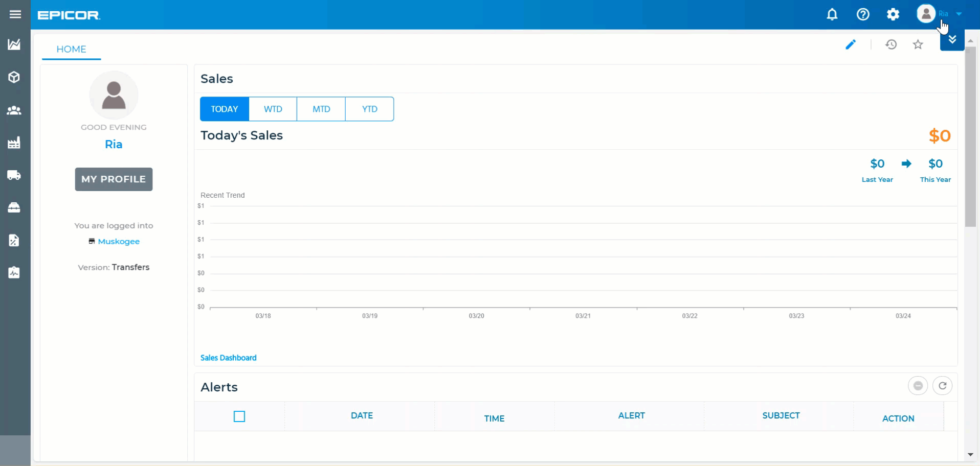Select all alerts via header checkbox
The height and width of the screenshot is (466, 980).
pos(239,416)
